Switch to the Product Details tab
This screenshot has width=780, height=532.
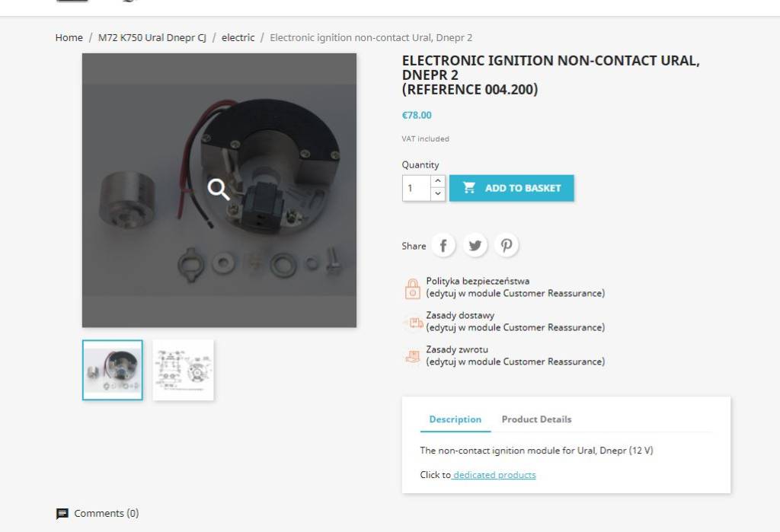pyautogui.click(x=536, y=419)
